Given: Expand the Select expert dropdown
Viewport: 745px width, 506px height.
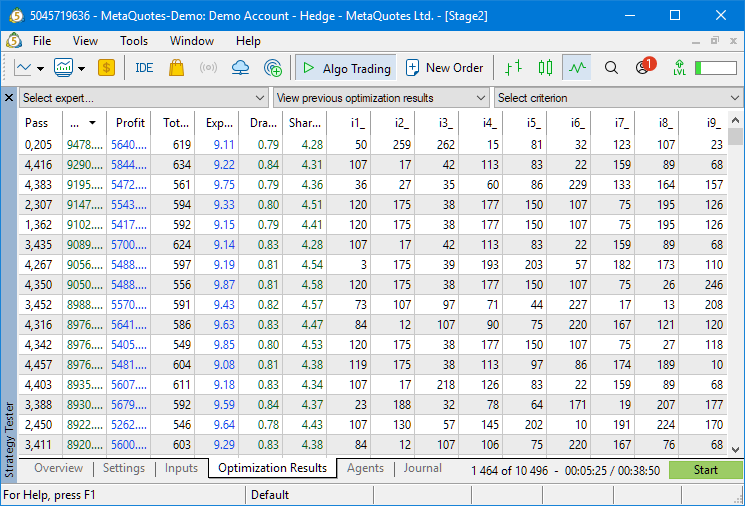Looking at the screenshot, I should click(143, 98).
